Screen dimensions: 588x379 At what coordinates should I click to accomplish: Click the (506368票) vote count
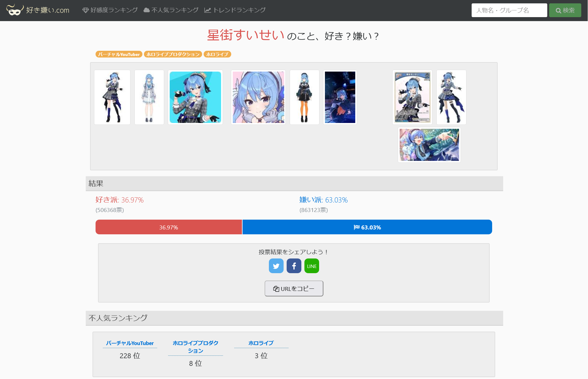click(110, 210)
